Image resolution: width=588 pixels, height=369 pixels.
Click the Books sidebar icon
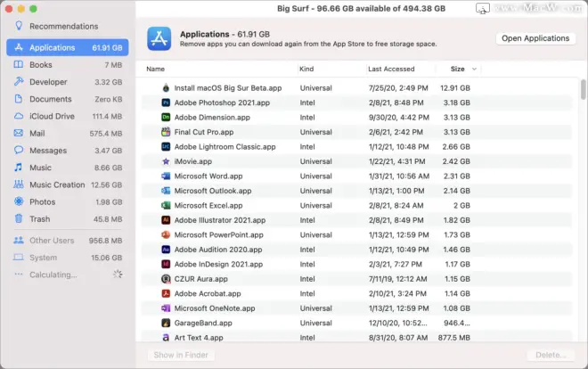click(19, 64)
